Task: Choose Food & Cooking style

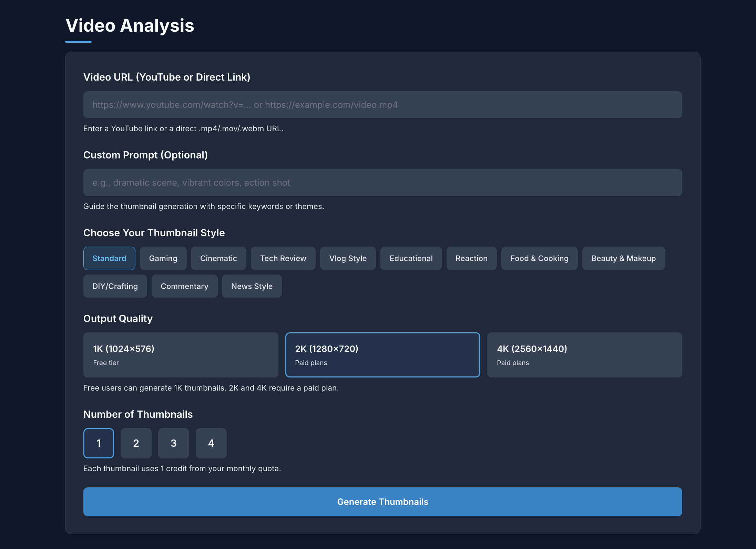Action: click(x=539, y=258)
